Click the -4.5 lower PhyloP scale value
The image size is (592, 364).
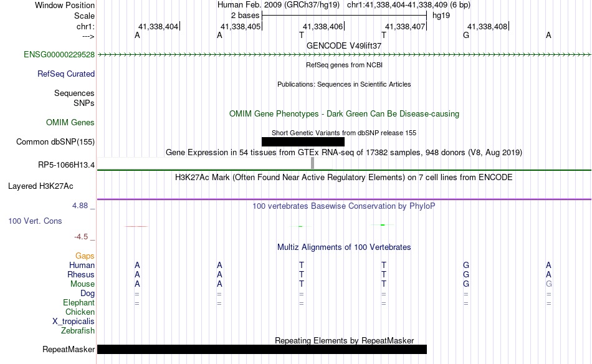click(x=81, y=237)
